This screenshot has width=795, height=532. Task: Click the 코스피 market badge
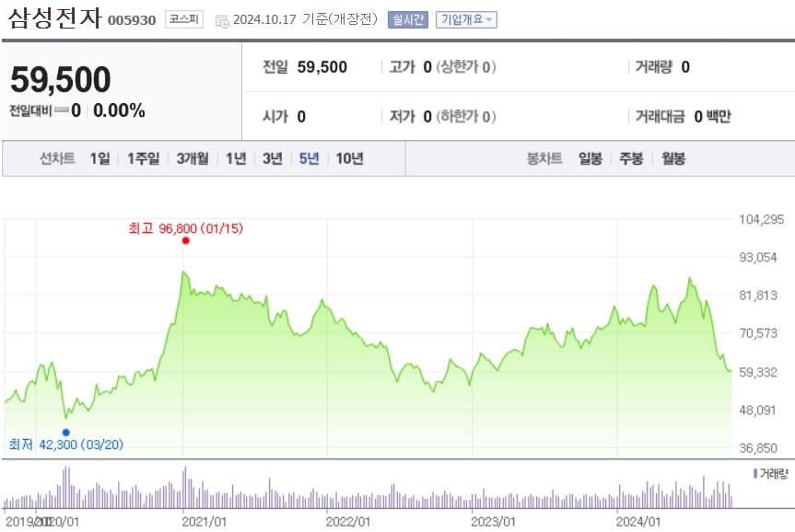(x=182, y=17)
